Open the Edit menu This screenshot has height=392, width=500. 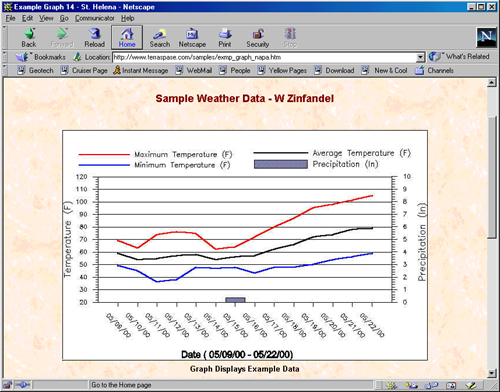tap(27, 18)
